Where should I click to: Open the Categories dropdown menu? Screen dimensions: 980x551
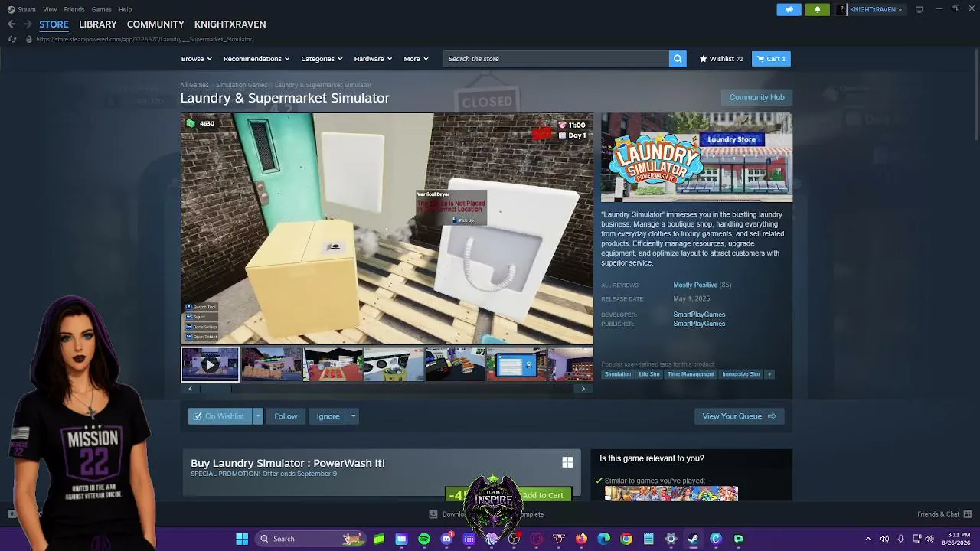(x=322, y=59)
